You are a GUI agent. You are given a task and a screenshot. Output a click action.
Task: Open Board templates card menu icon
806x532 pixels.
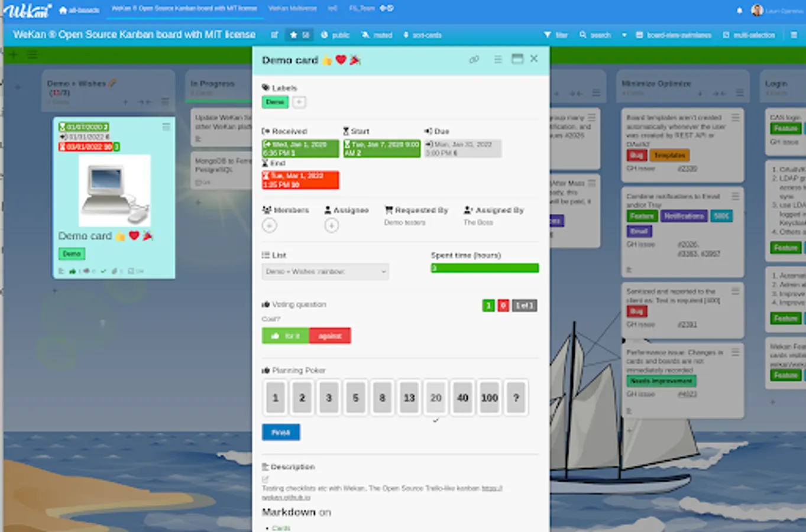[736, 118]
